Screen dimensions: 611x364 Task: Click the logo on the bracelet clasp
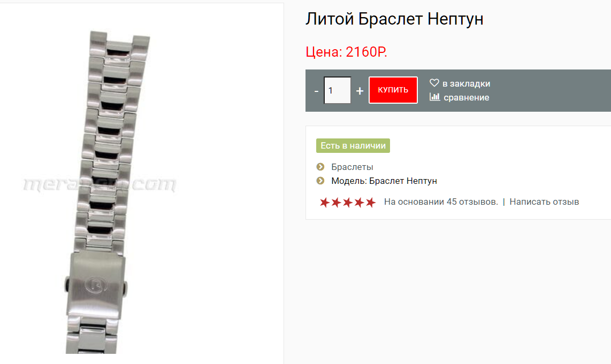point(96,285)
